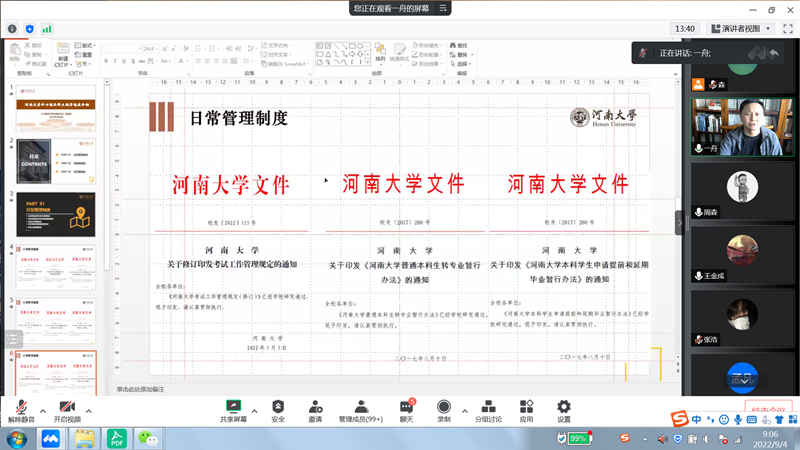Turn on video with the camera icon

pos(67,408)
